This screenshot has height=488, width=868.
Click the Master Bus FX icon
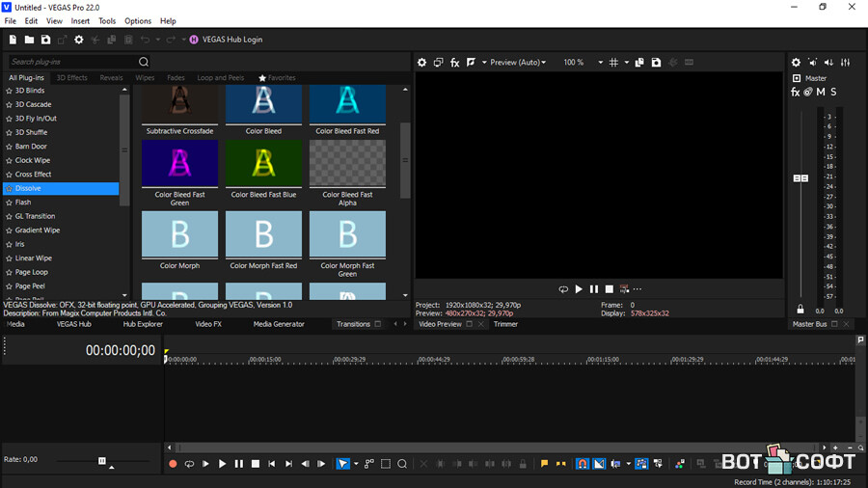(796, 93)
